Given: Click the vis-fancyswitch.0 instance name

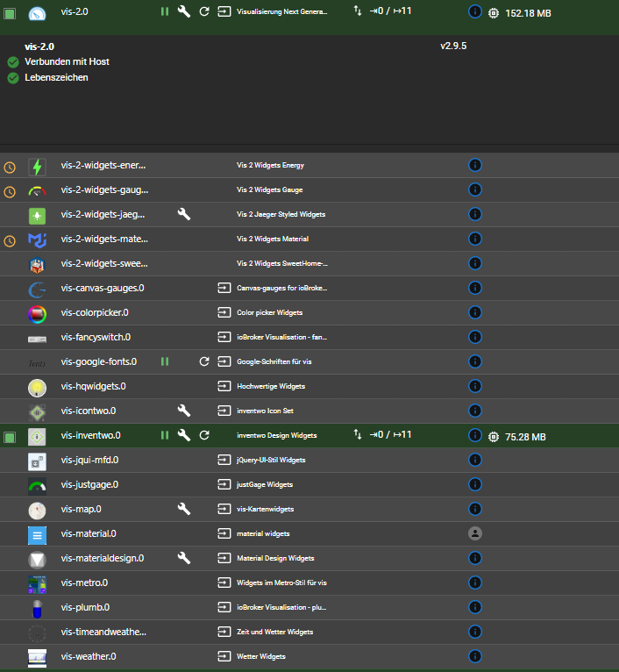Looking at the screenshot, I should tap(96, 337).
